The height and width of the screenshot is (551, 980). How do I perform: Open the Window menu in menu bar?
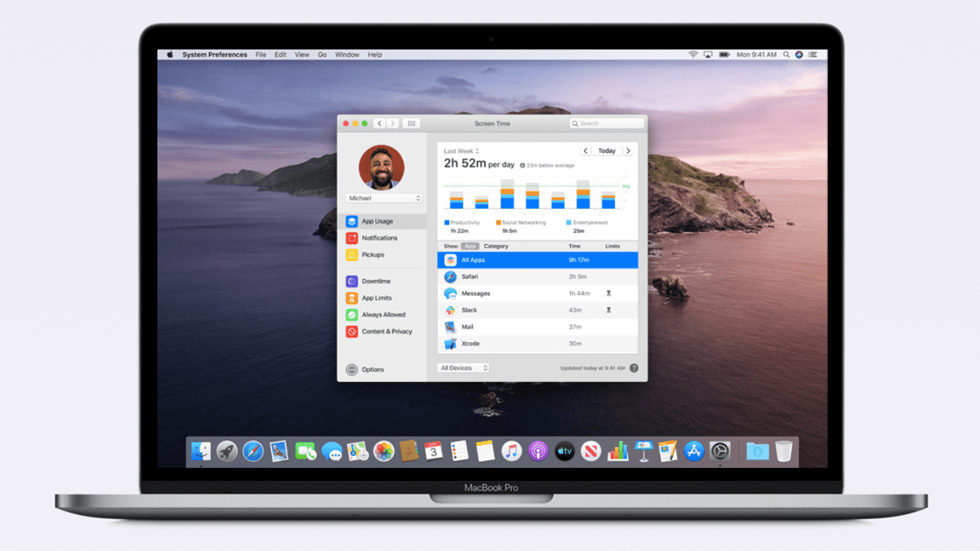[x=347, y=55]
